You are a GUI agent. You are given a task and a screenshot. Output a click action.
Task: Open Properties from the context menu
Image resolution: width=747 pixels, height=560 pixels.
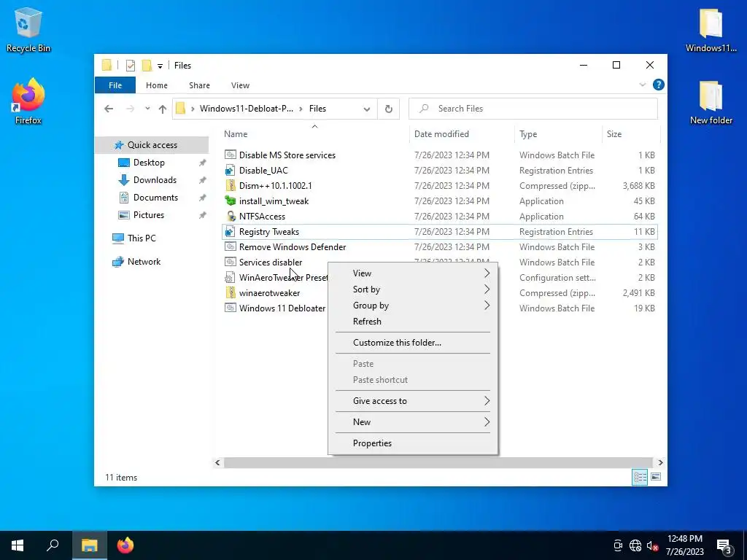pos(413,443)
